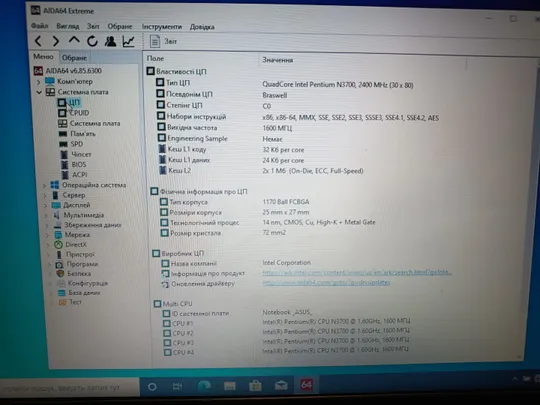The image size is (540, 405).
Task: Click the Пристрої tree icon
Action: point(59,255)
